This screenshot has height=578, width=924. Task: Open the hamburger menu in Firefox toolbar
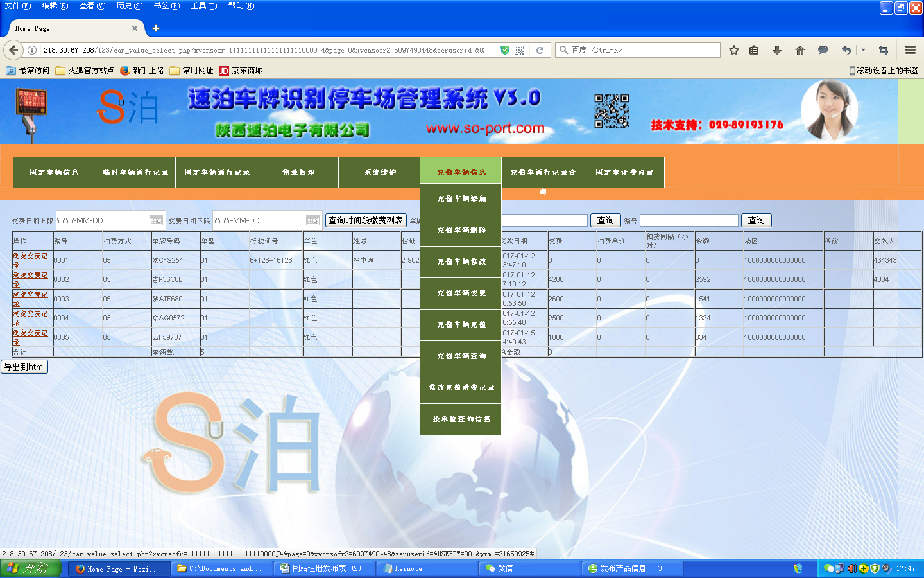tap(910, 50)
